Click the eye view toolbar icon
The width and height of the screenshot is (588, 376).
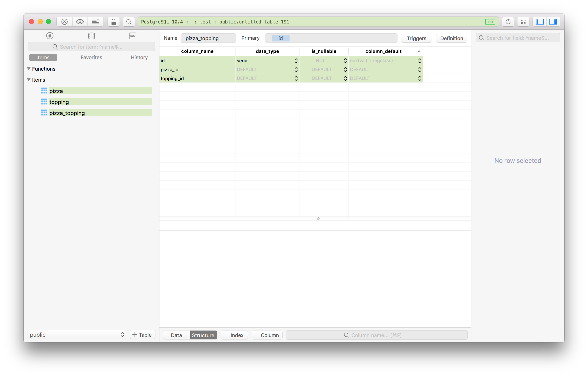[x=80, y=22]
